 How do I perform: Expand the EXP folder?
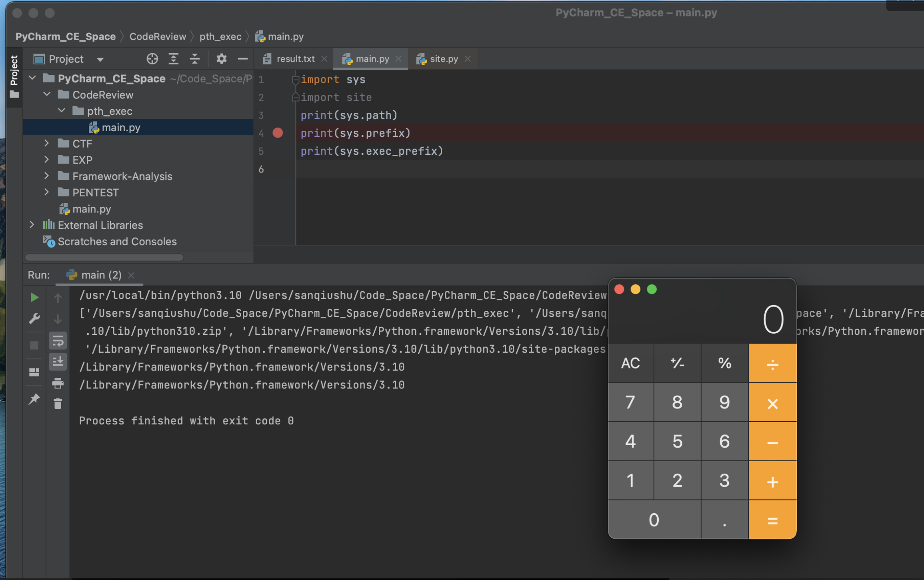pyautogui.click(x=47, y=160)
